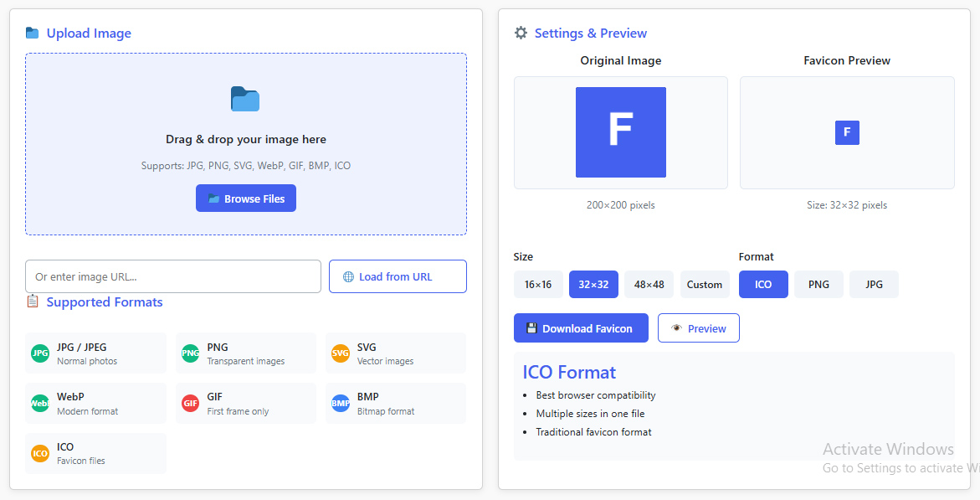Click the drag & drop upload area text
Screen dimensions: 980x500
pos(245,139)
